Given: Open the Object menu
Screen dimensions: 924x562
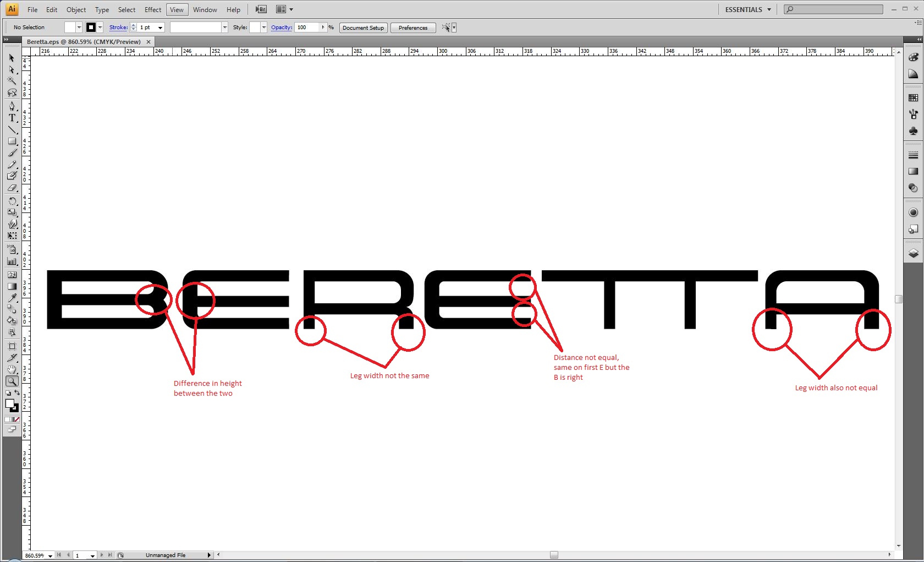Looking at the screenshot, I should 76,9.
